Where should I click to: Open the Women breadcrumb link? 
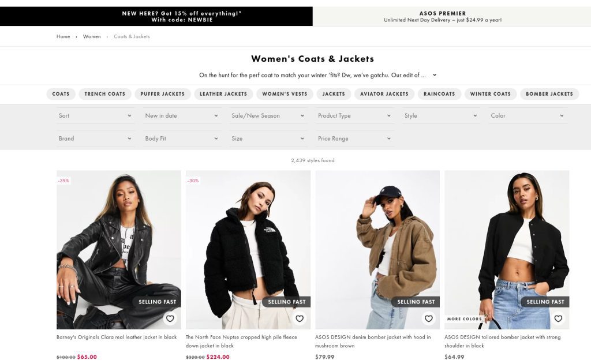[x=92, y=36]
